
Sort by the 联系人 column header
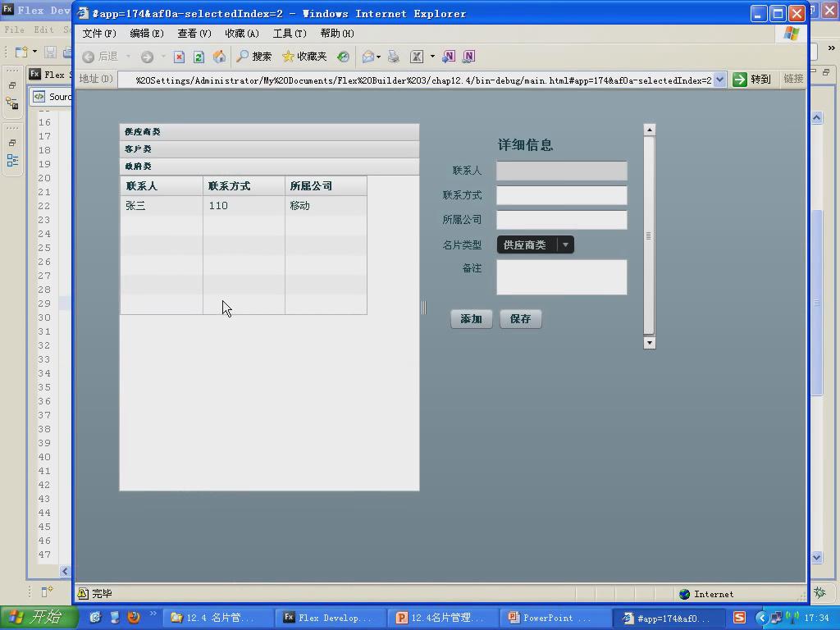[162, 186]
